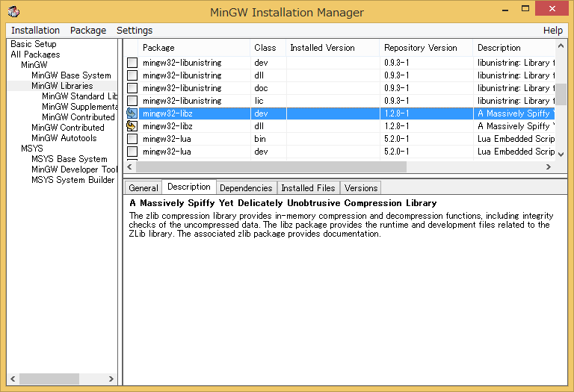This screenshot has height=392, width=574.
Task: Select the mingw32-lua bin row name
Action: point(167,139)
